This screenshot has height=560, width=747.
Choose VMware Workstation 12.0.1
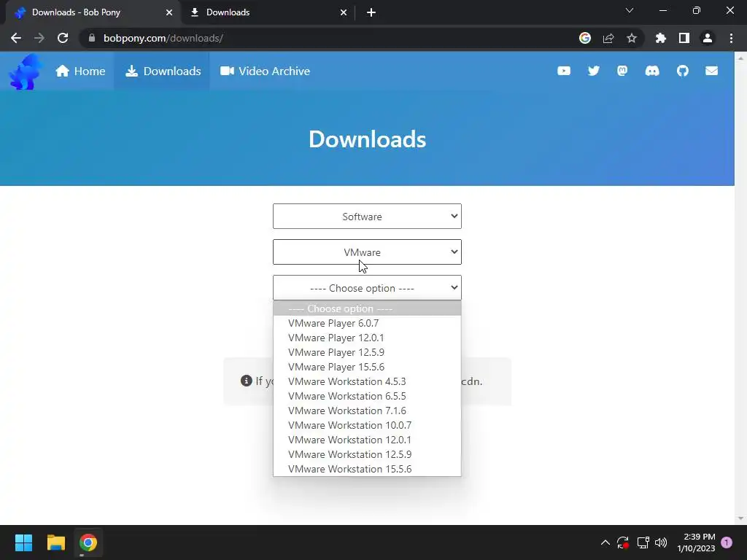[x=367, y=440]
